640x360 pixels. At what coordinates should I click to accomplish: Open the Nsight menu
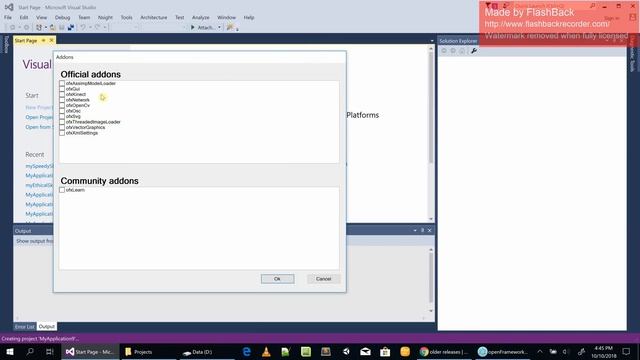pos(105,18)
